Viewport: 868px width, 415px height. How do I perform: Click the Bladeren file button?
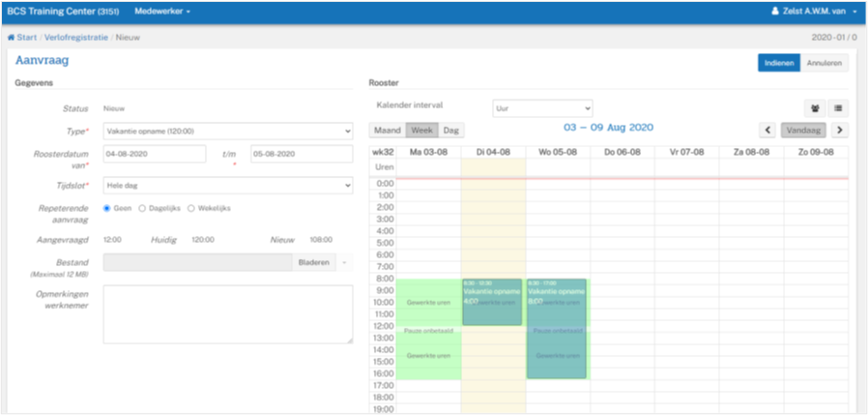coord(314,262)
